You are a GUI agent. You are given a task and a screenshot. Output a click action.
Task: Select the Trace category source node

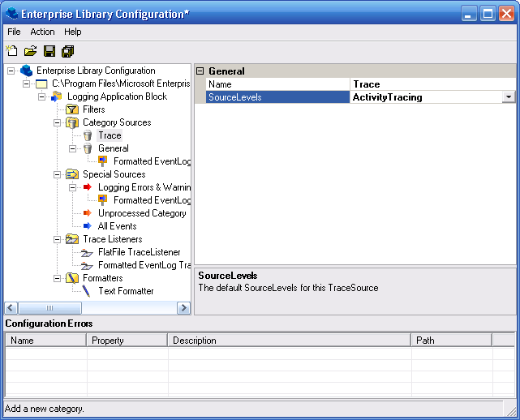pos(110,135)
